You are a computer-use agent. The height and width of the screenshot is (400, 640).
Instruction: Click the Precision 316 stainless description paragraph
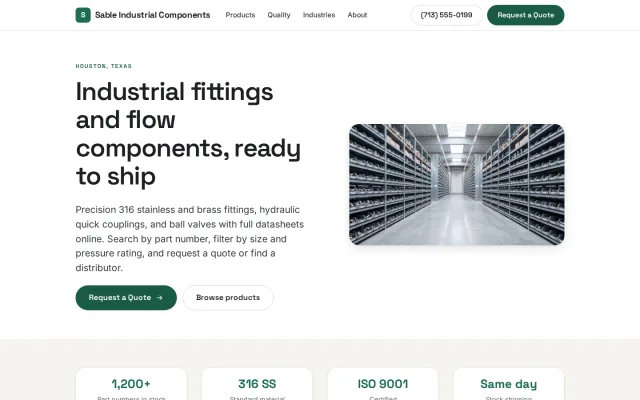tap(190, 239)
